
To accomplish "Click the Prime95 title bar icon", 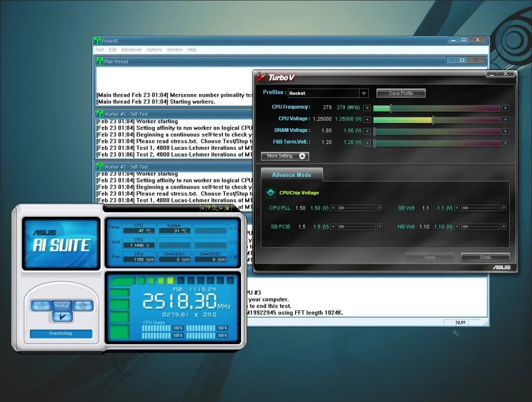I will [97, 41].
